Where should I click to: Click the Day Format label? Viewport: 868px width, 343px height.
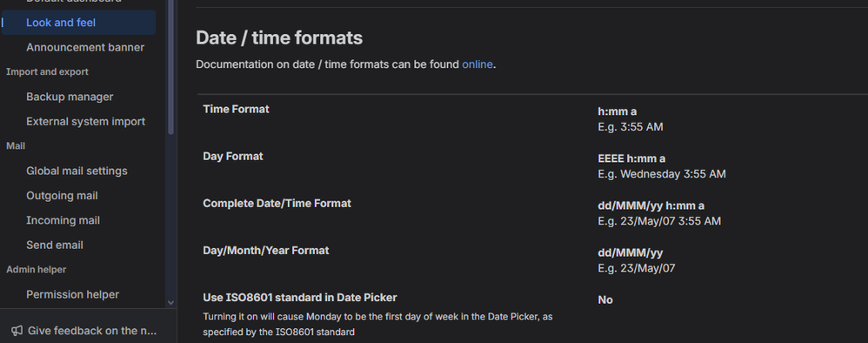point(232,156)
